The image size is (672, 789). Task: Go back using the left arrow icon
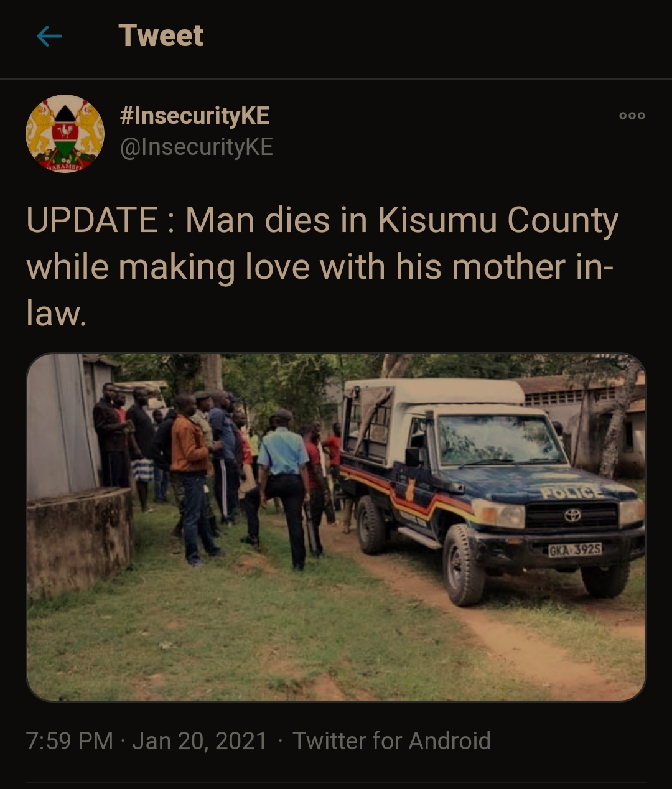tap(49, 37)
